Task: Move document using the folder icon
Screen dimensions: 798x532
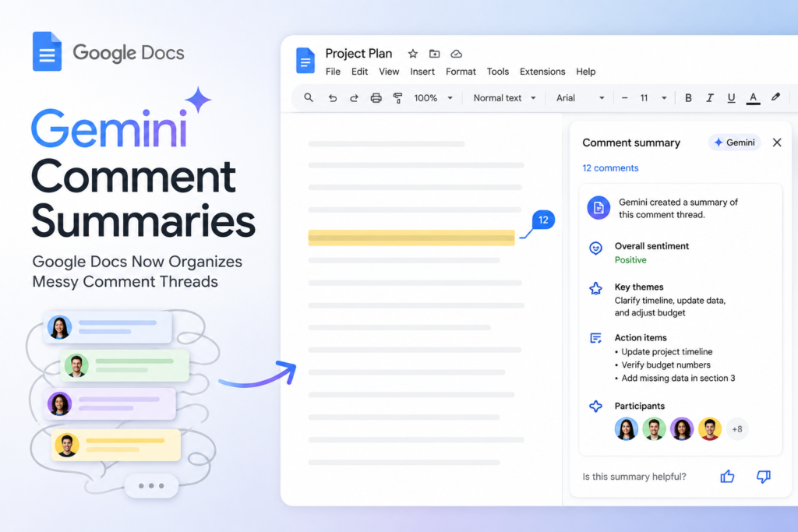Action: [434, 54]
